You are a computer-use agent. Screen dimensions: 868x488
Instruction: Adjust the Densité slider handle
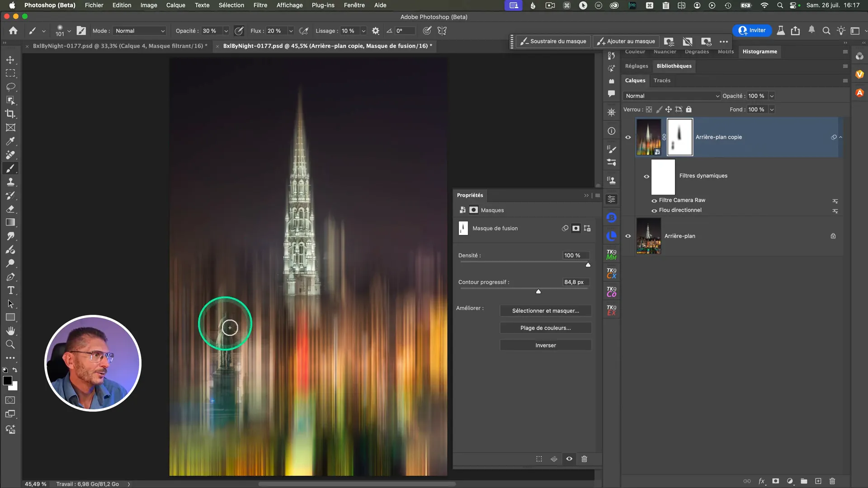pyautogui.click(x=588, y=265)
